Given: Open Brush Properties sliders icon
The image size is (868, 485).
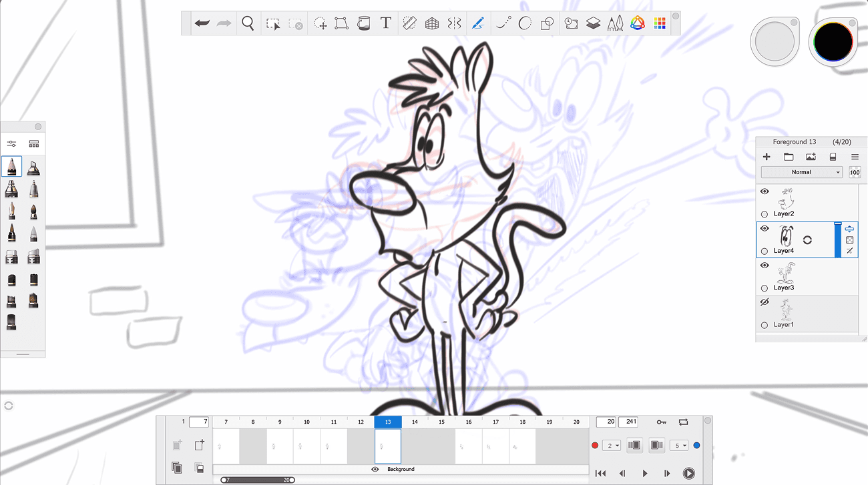Looking at the screenshot, I should [12, 143].
